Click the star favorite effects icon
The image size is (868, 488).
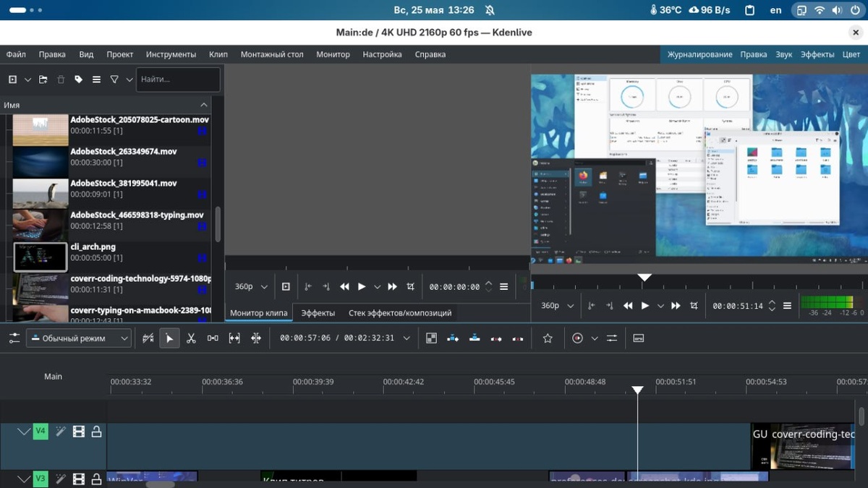point(548,338)
